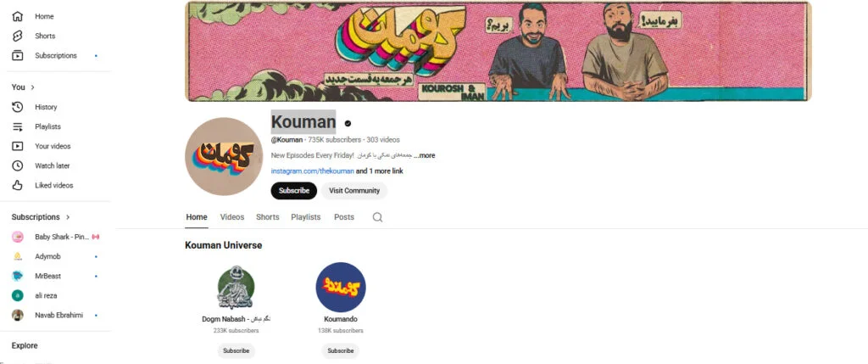Open the Watch later clock icon
The height and width of the screenshot is (364, 868).
[x=18, y=165]
